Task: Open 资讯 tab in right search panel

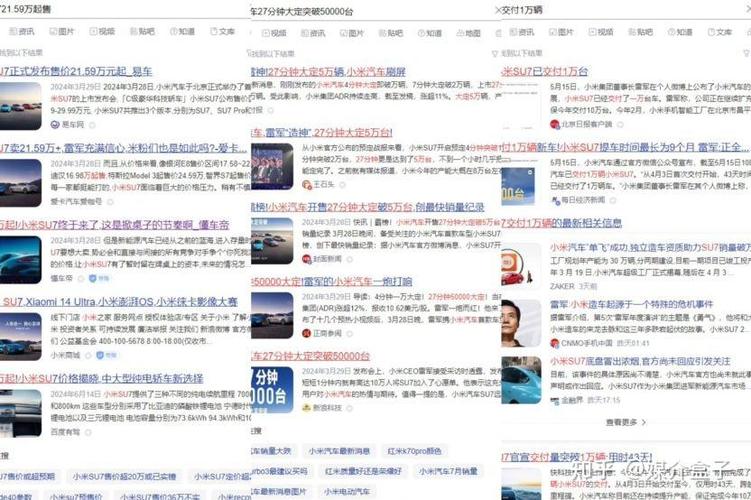Action: coord(522,32)
